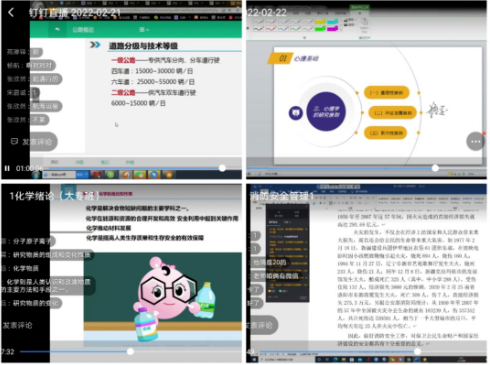The width and height of the screenshot is (490, 365).
Task: Go back using the top-left arrow
Action: click(11, 12)
